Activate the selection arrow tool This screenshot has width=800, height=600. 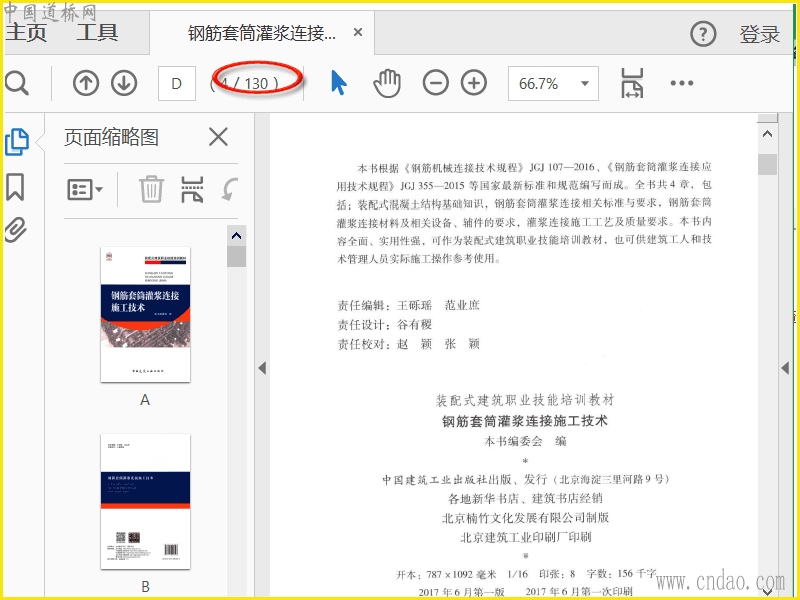pyautogui.click(x=338, y=83)
